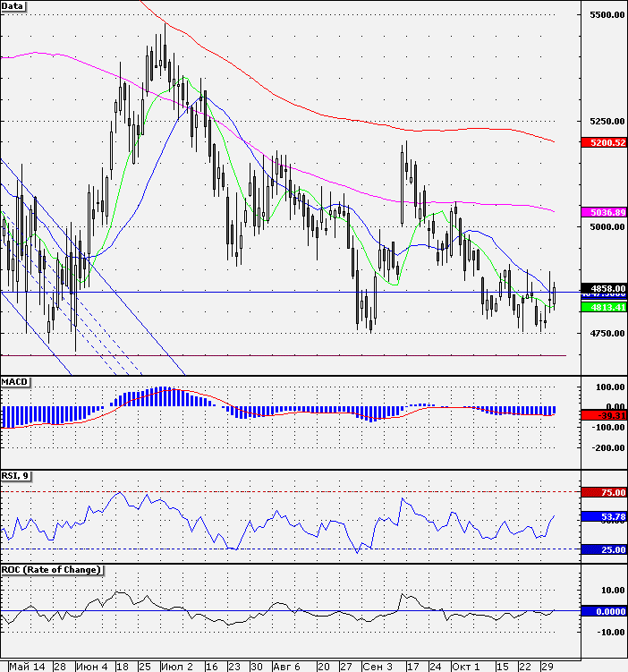The image size is (628, 672).
Task: Click the blue 0.0000 ROC value tag
Action: point(602,610)
